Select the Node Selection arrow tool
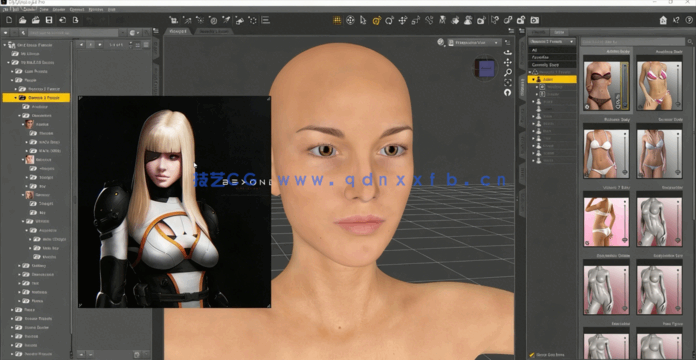 (x=363, y=20)
